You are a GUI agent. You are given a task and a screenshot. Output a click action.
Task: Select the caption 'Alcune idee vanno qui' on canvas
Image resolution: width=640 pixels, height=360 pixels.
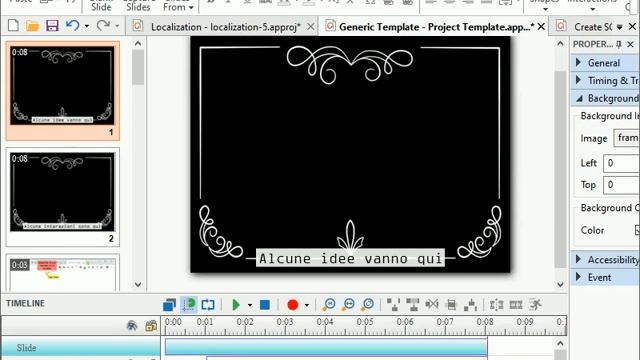click(x=350, y=258)
